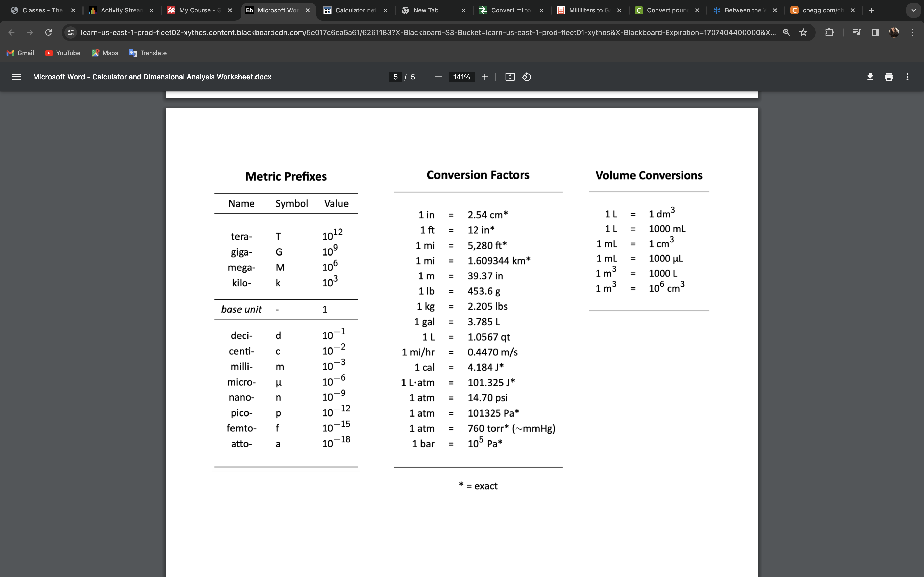Print the worksheet document

[x=888, y=77]
